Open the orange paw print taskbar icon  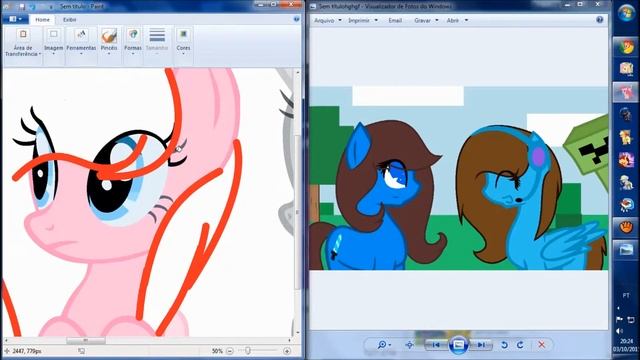tap(626, 226)
